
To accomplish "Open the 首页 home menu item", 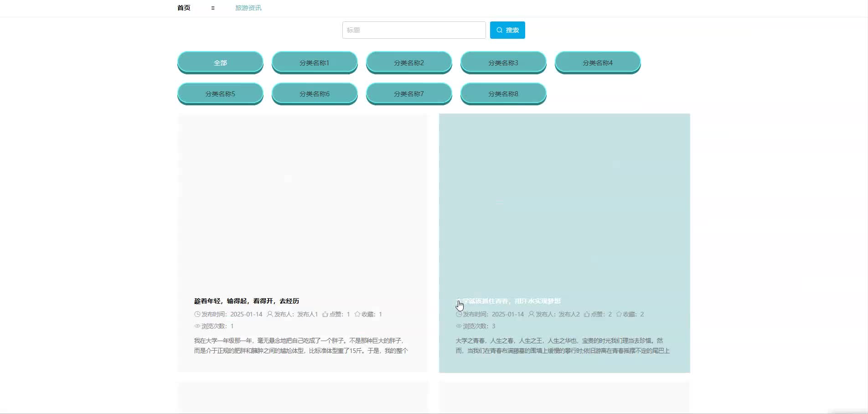I will pyautogui.click(x=184, y=8).
